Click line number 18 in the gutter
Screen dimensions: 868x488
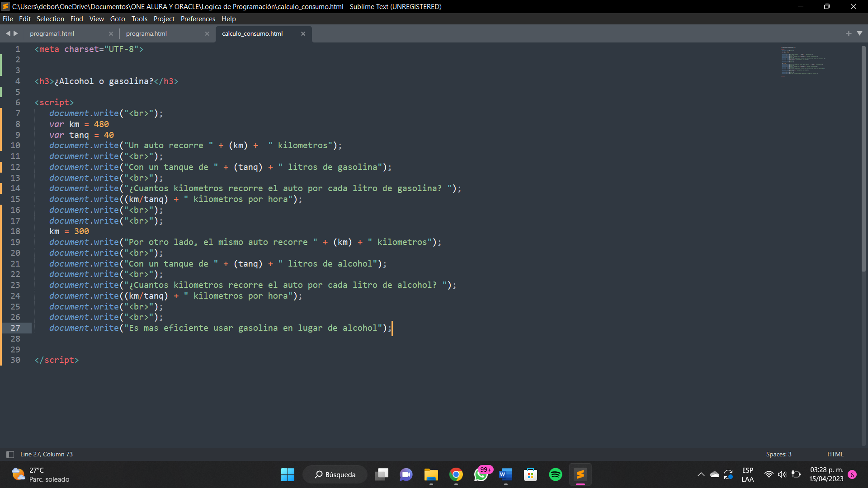coord(15,231)
